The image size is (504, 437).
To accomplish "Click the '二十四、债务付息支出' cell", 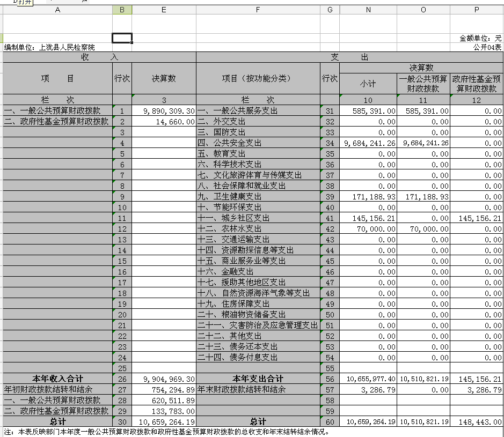I will [x=258, y=357].
